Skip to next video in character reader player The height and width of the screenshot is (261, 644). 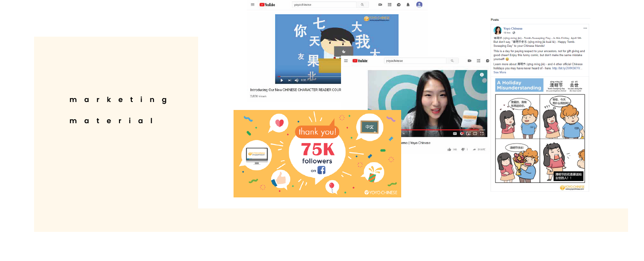click(290, 80)
